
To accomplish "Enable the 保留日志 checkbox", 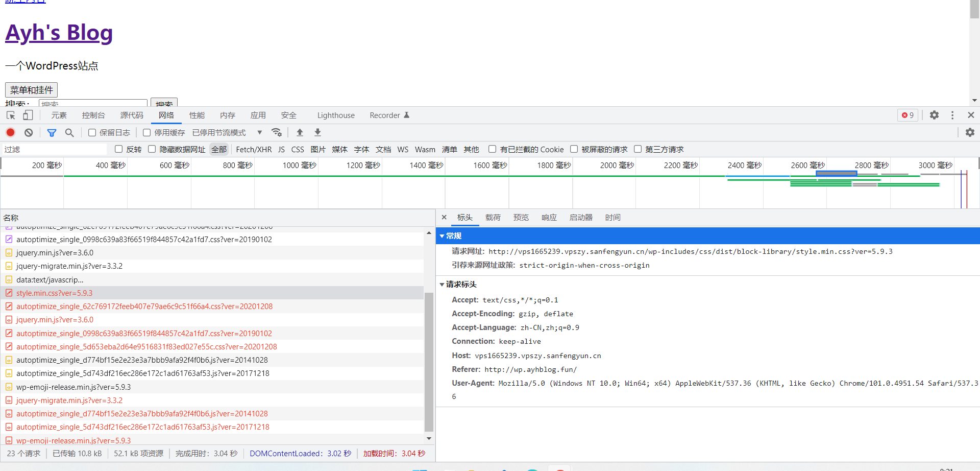I will click(x=92, y=133).
